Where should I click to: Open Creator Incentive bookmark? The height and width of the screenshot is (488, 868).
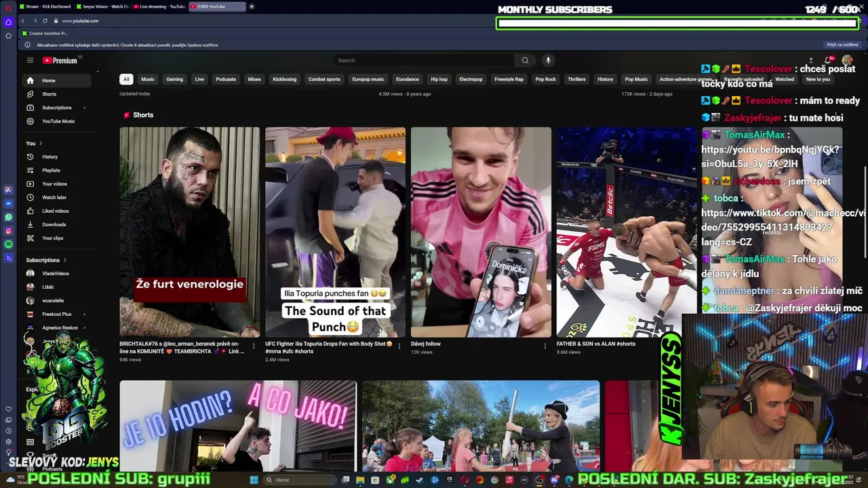pyautogui.click(x=45, y=33)
